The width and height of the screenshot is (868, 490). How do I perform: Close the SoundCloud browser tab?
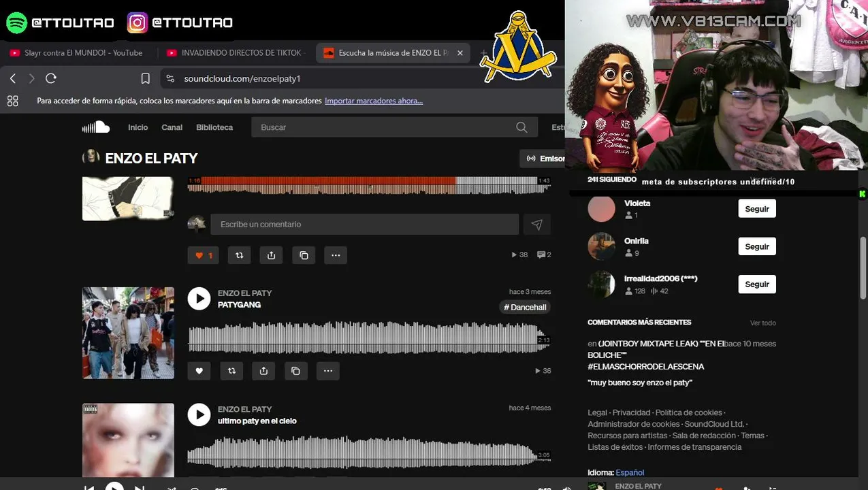(x=460, y=52)
